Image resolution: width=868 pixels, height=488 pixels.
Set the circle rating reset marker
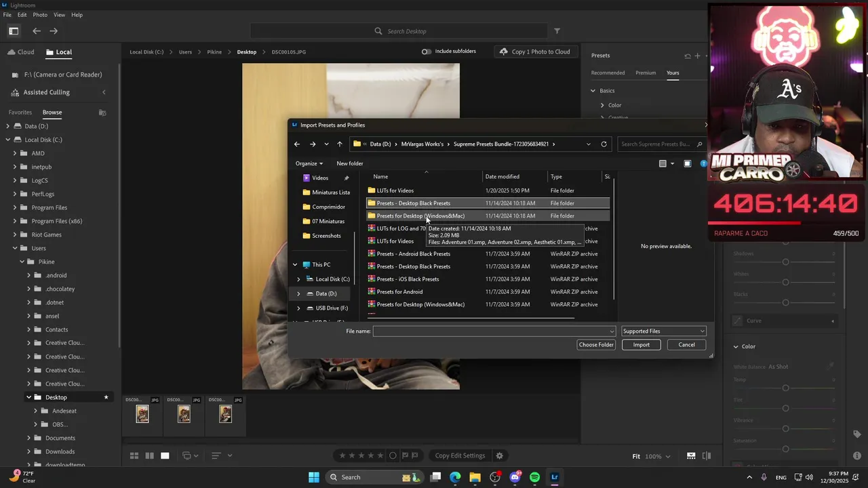pos(393,455)
